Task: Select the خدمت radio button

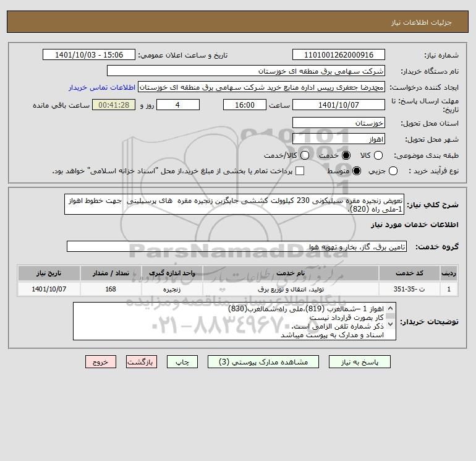Action: point(346,155)
